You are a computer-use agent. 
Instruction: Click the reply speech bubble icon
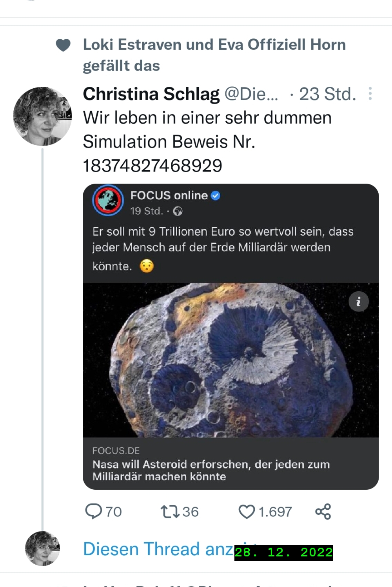pyautogui.click(x=94, y=511)
